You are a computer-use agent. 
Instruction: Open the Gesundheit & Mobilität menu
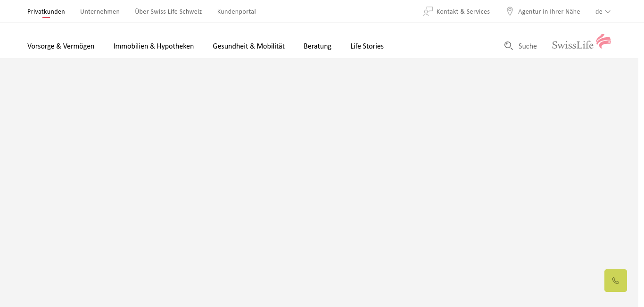248,46
